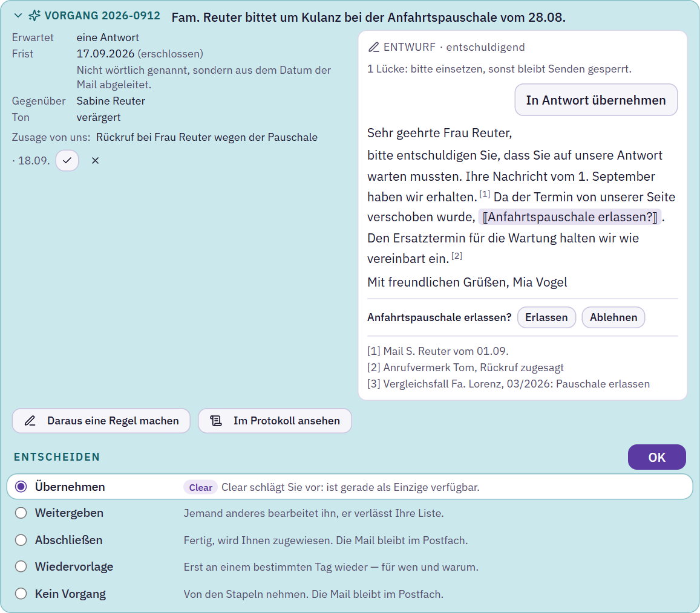Click In Antwort übernehmen button
The width and height of the screenshot is (700, 613).
click(596, 100)
